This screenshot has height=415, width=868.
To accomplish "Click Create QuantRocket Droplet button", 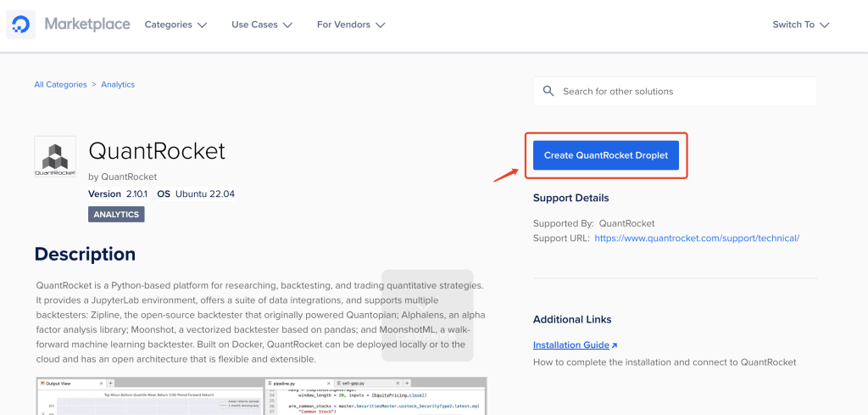I will pyautogui.click(x=605, y=155).
